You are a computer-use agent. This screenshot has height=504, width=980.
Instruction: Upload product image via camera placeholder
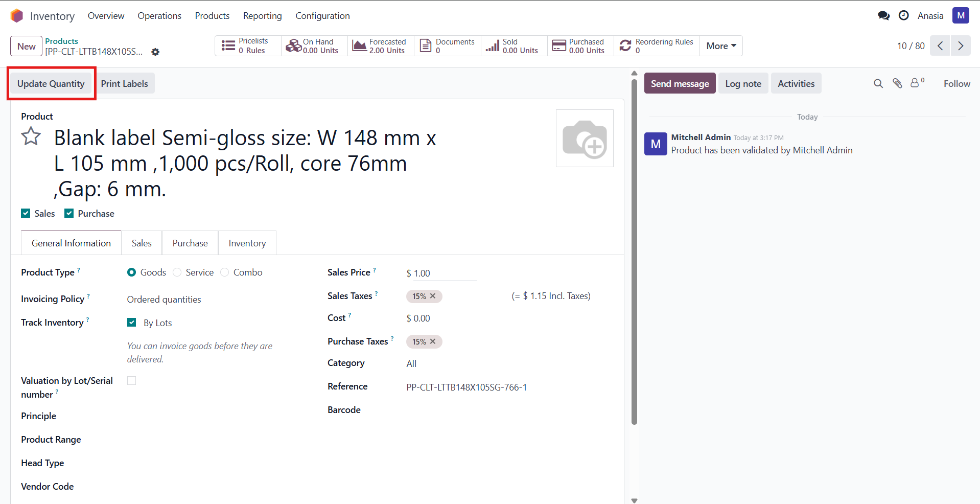click(x=585, y=139)
